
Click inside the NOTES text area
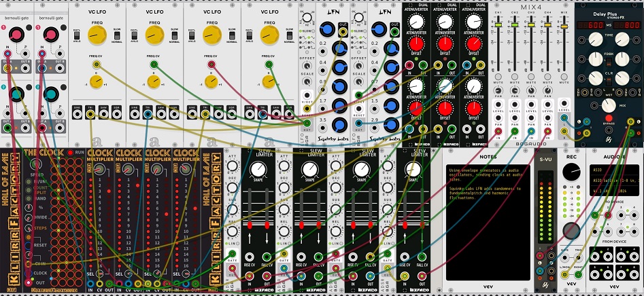tap(488, 222)
